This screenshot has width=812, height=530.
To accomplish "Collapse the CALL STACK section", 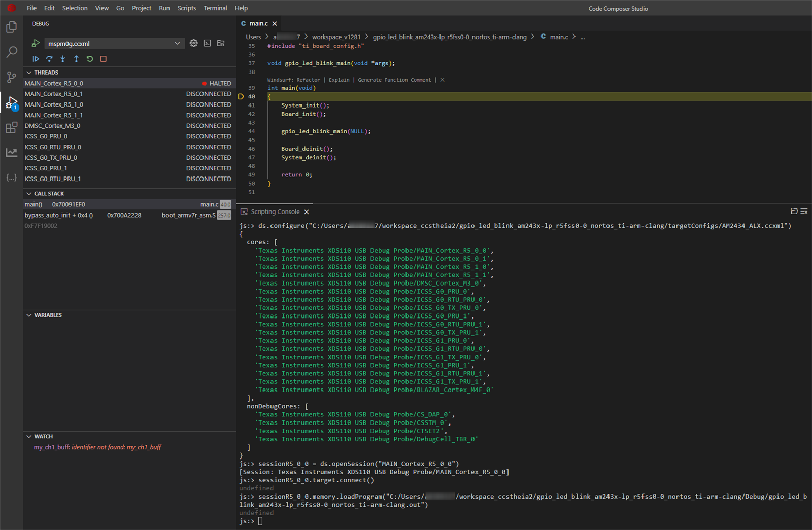I will 29,194.
